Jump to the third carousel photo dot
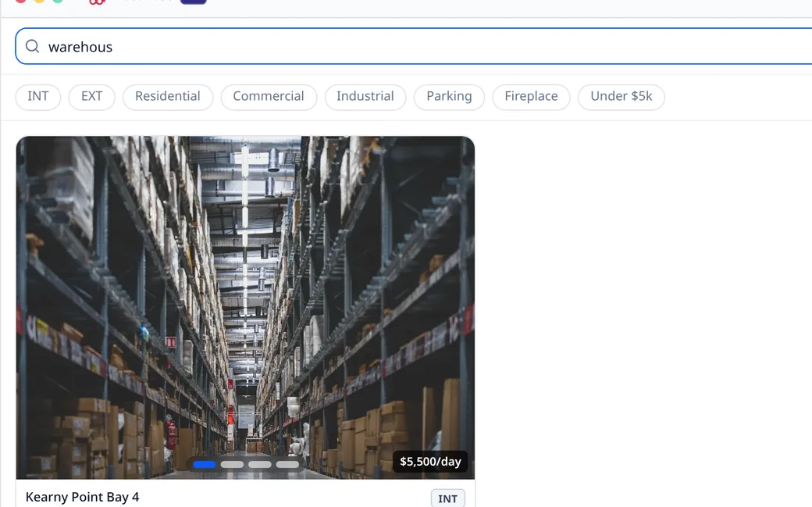The height and width of the screenshot is (507, 812). coord(259,465)
